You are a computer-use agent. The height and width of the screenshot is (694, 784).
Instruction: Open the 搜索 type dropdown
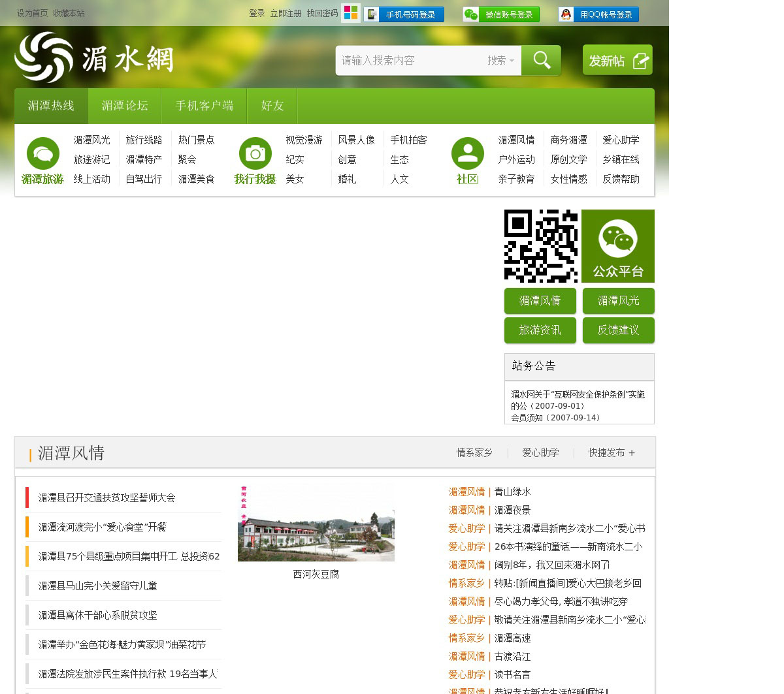coord(500,60)
